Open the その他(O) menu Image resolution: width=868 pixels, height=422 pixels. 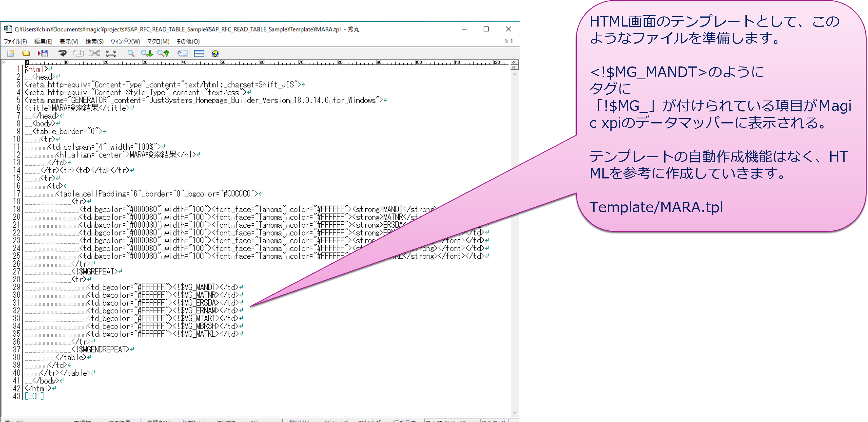(188, 41)
